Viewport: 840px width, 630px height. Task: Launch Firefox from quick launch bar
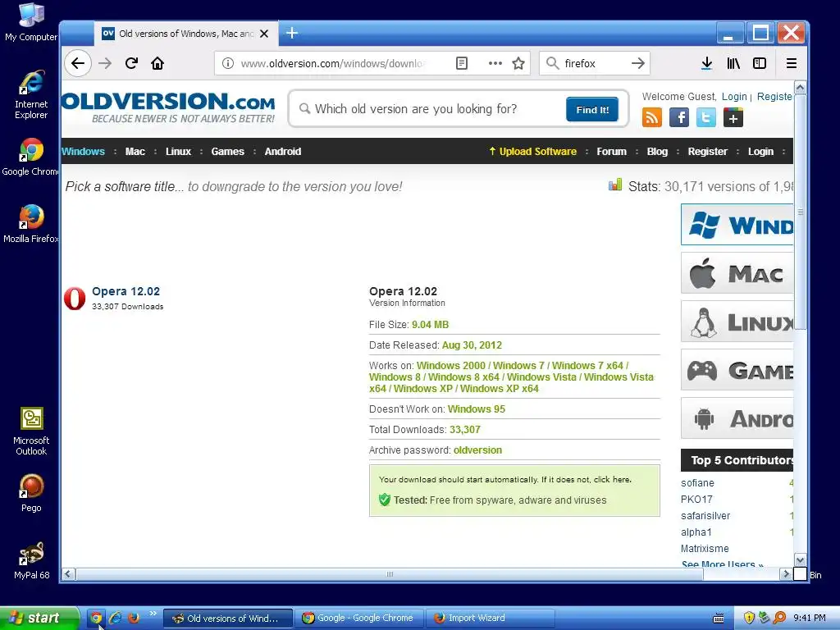(x=134, y=619)
